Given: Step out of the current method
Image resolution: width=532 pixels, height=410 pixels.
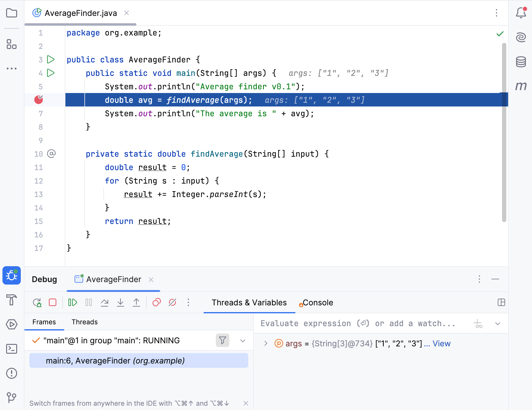Looking at the screenshot, I should coord(136,302).
